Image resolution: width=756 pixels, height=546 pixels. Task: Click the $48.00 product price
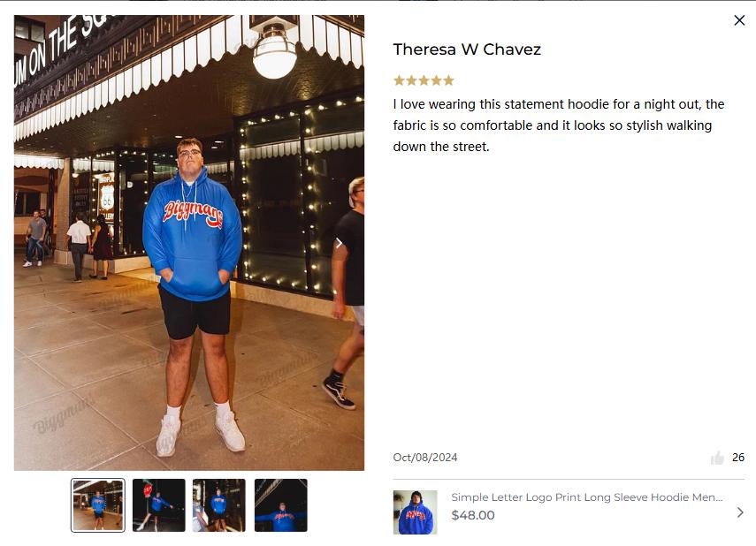click(473, 515)
